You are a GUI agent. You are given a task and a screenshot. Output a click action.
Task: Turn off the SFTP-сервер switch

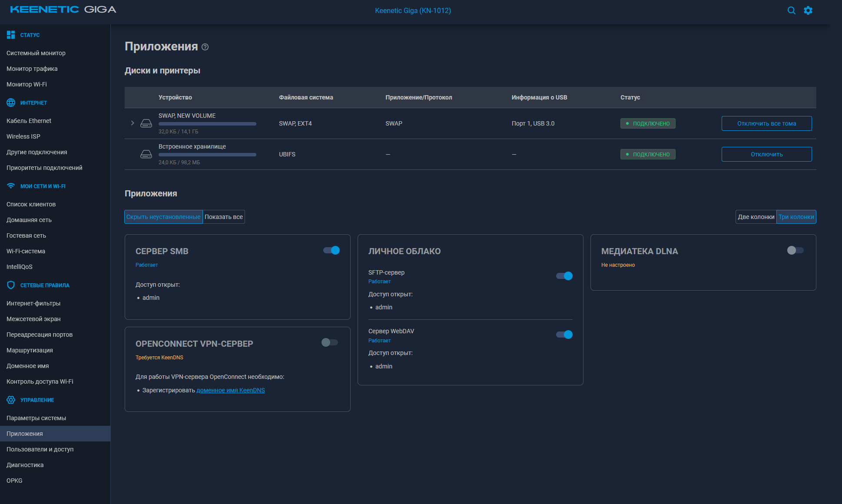click(x=564, y=276)
